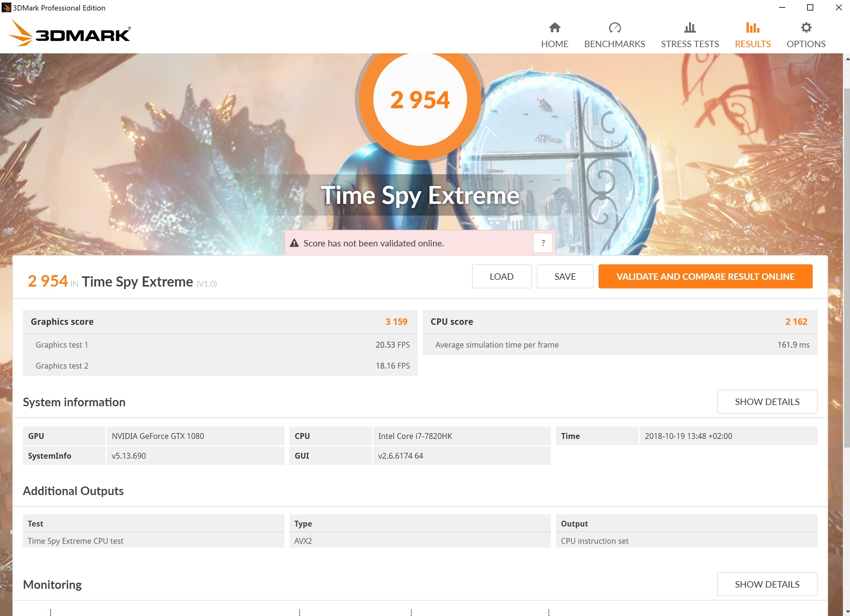Click Validate and Compare Result Online
This screenshot has width=850, height=616.
click(705, 276)
